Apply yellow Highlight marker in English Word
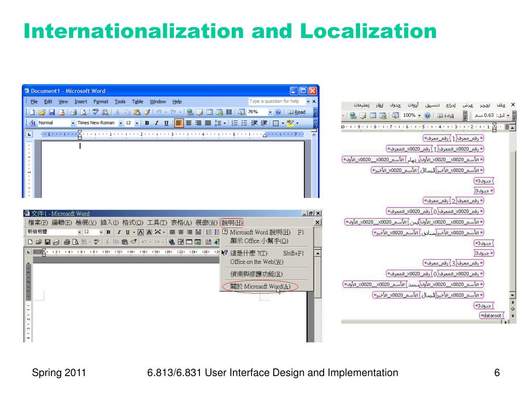The image size is (532, 399). point(290,123)
